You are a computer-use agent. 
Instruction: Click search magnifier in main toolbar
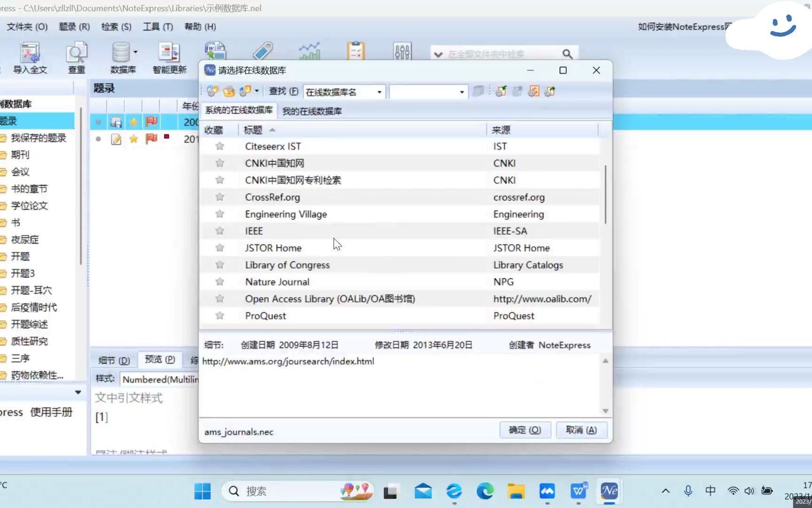(x=567, y=54)
